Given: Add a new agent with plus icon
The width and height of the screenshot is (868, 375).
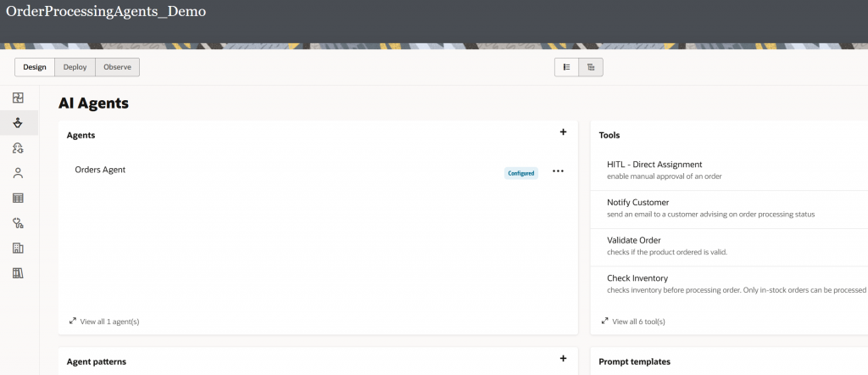Looking at the screenshot, I should pyautogui.click(x=563, y=132).
